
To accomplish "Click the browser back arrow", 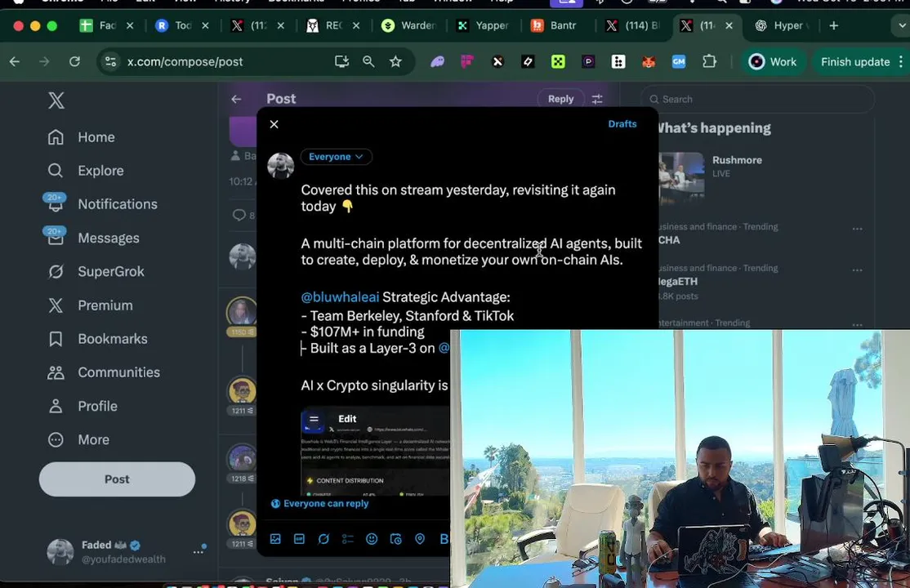I will (x=15, y=61).
